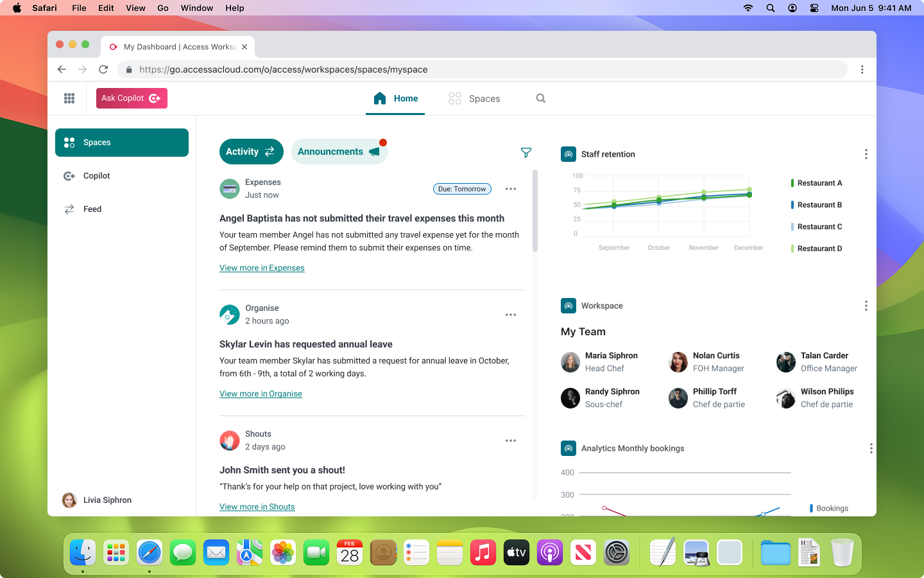Expand Staff retention widget options menu
The height and width of the screenshot is (578, 924).
tap(866, 154)
